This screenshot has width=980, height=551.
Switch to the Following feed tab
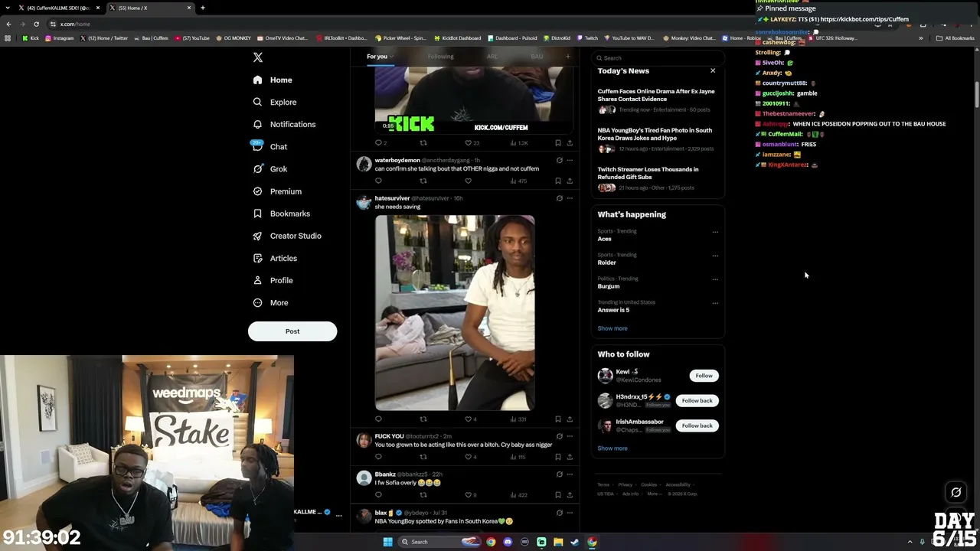440,56
